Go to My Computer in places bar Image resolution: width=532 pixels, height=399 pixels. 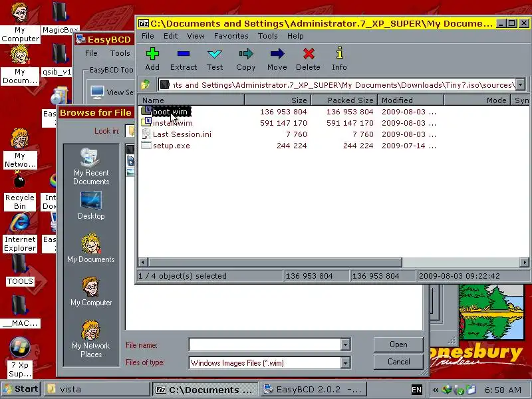(91, 292)
